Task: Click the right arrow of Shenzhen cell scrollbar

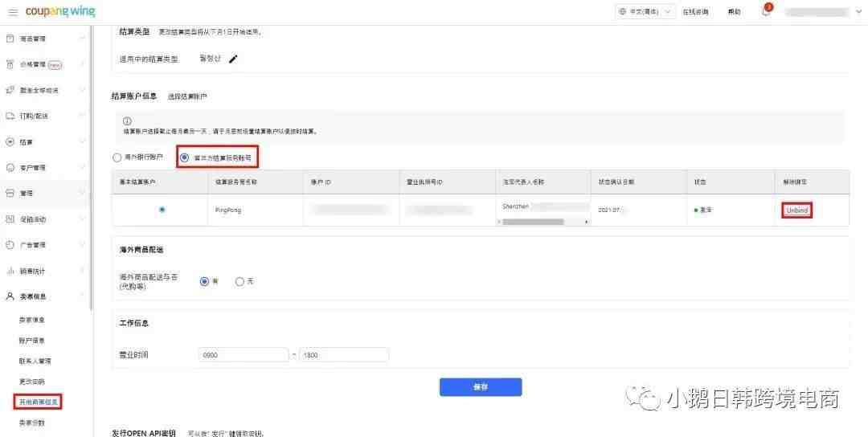Action: 587,222
